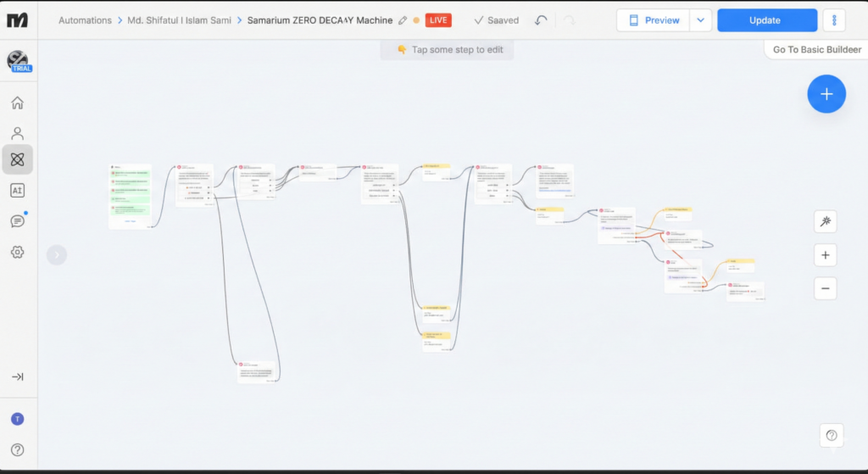Select the Automation atom icon
The height and width of the screenshot is (474, 868).
(x=17, y=159)
